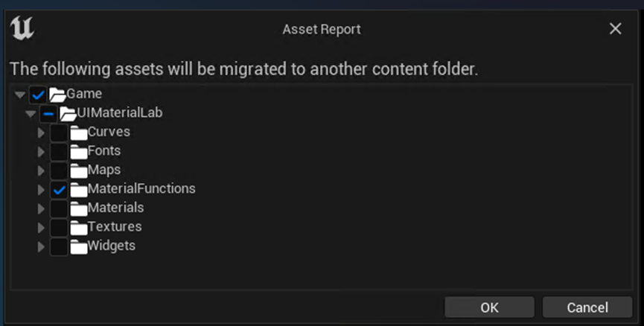Collapse the Game tree node
The width and height of the screenshot is (644, 326).
coord(19,95)
